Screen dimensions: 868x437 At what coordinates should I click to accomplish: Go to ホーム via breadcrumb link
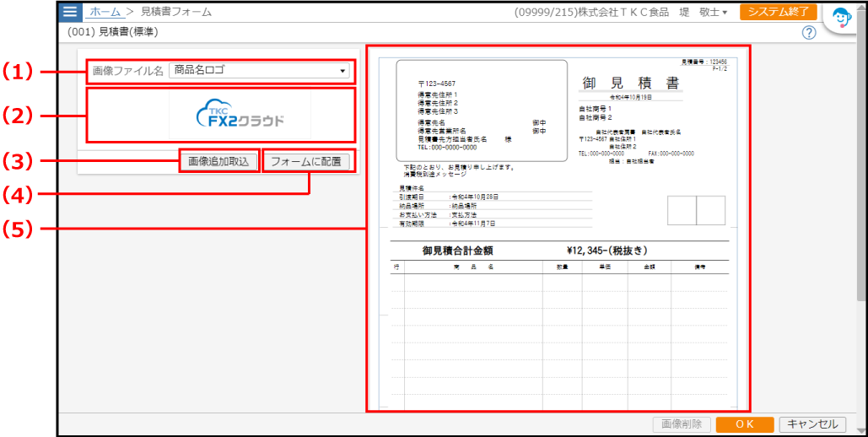tap(105, 12)
